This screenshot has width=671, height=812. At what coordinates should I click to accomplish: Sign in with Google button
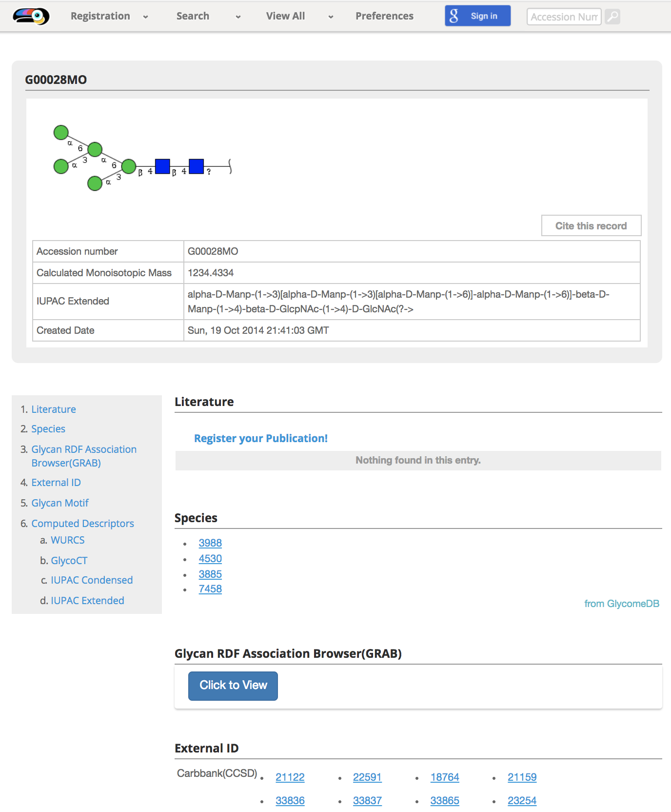click(477, 16)
